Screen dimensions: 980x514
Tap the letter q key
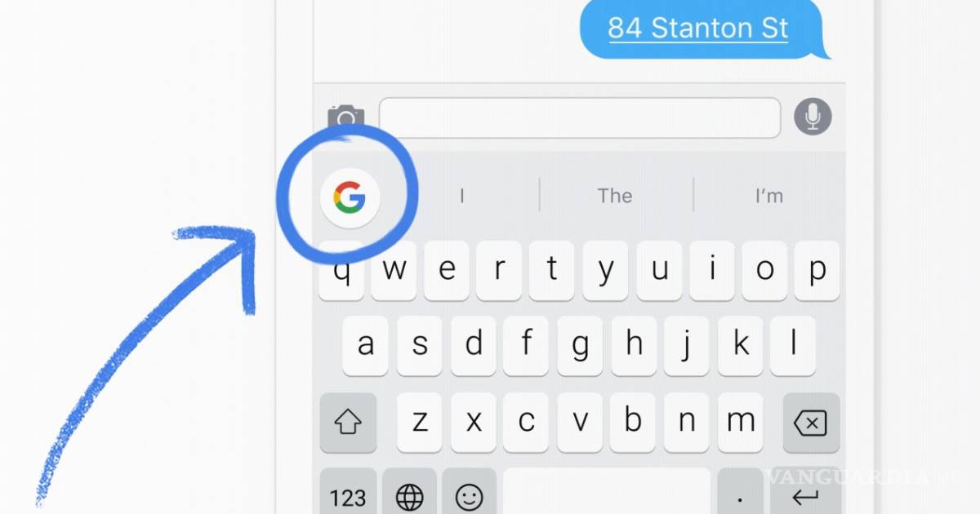343,271
